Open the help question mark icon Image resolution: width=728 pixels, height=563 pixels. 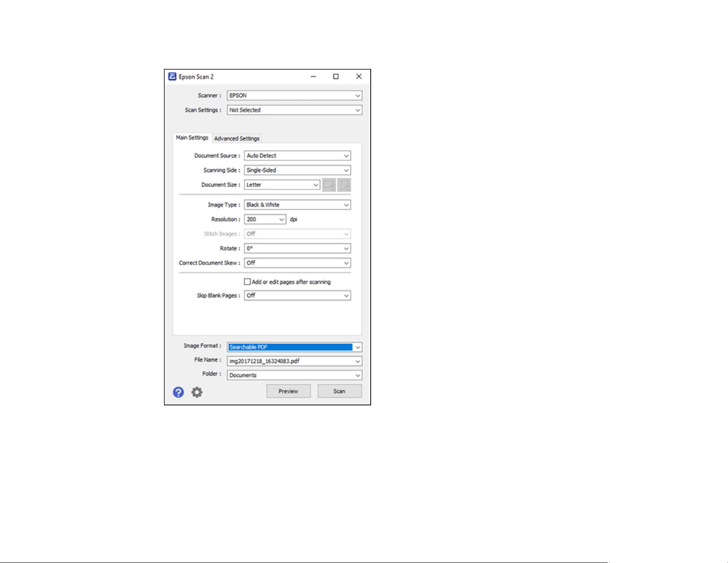(178, 392)
